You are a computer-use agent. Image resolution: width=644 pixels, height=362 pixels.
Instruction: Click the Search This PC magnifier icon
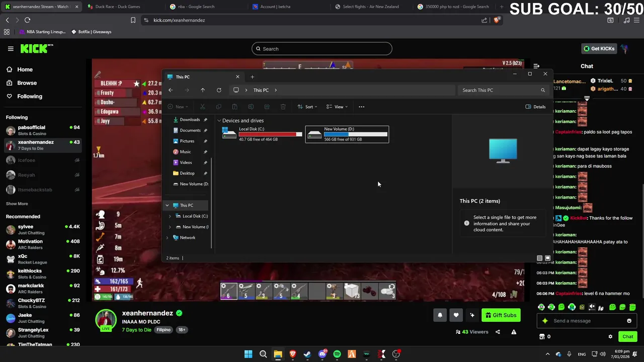[543, 90]
